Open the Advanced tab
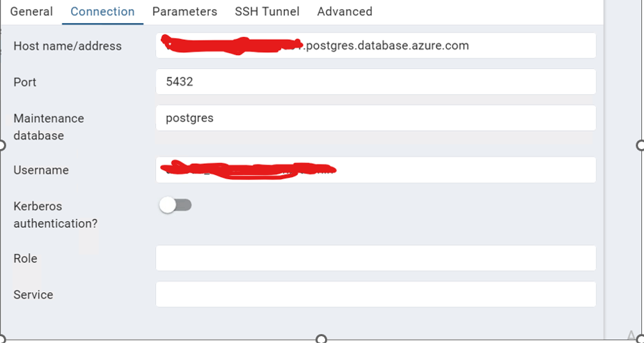This screenshot has height=343, width=644. 345,12
